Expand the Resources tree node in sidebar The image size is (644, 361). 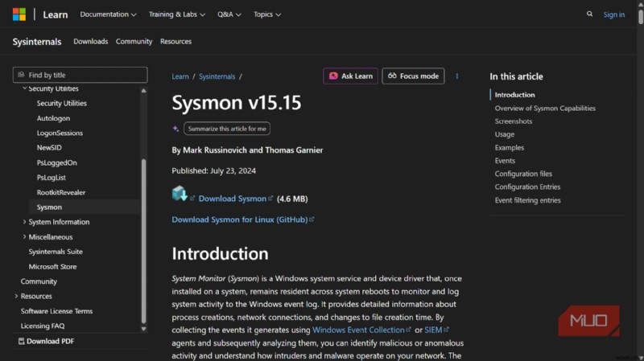(x=16, y=296)
